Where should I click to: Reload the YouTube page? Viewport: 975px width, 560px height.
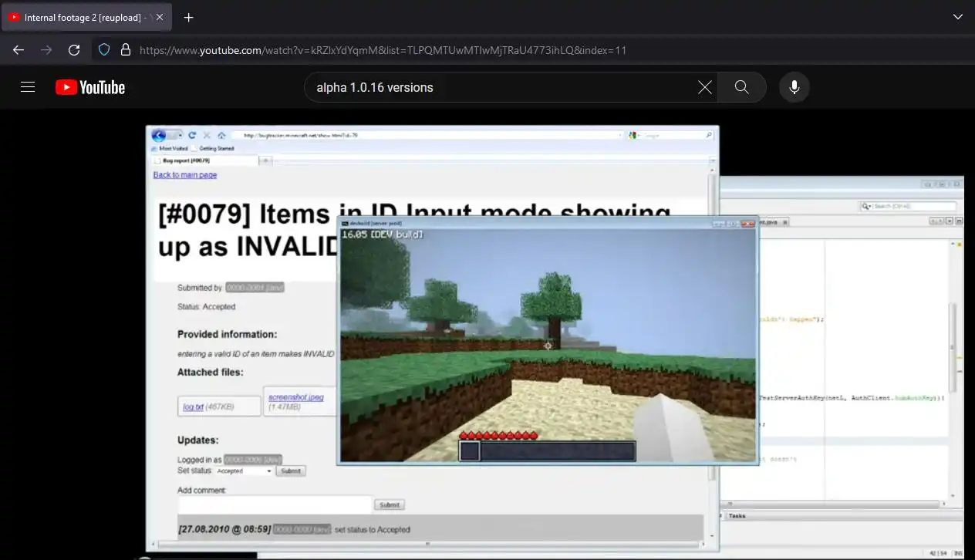(x=74, y=50)
